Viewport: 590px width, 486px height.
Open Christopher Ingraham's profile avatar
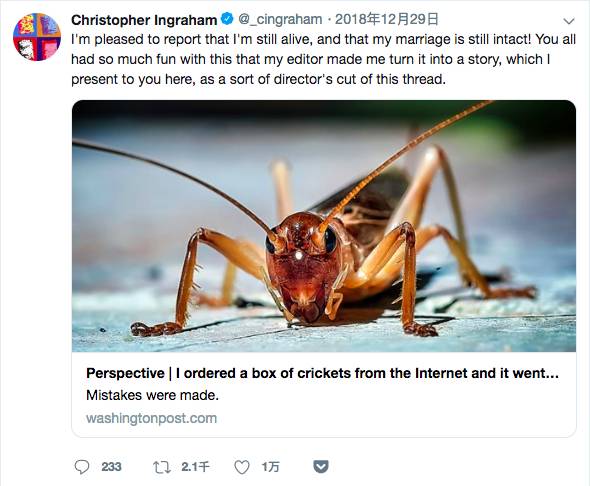37,37
